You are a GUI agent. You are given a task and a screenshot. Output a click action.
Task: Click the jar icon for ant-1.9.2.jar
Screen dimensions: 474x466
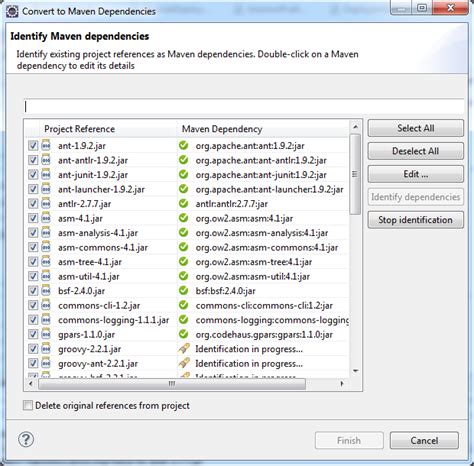[x=46, y=146]
